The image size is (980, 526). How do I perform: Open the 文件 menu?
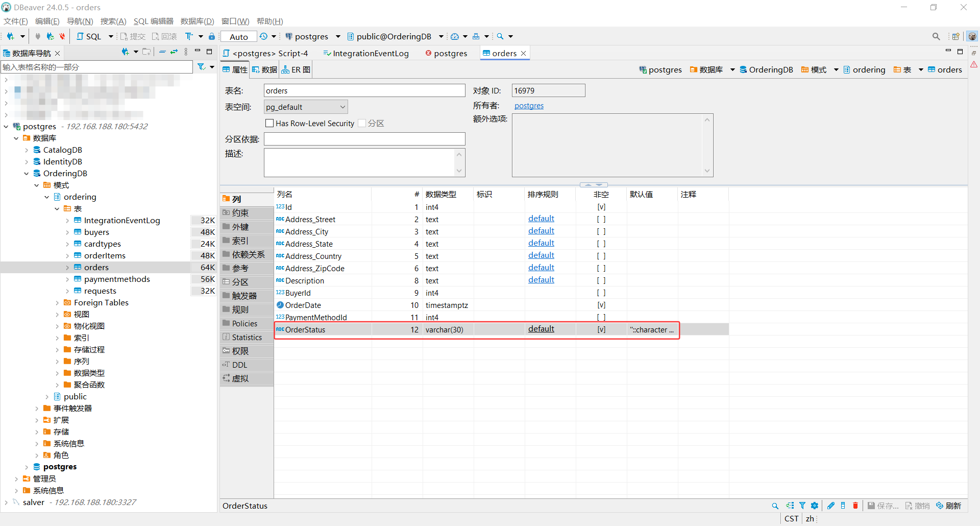(15, 21)
